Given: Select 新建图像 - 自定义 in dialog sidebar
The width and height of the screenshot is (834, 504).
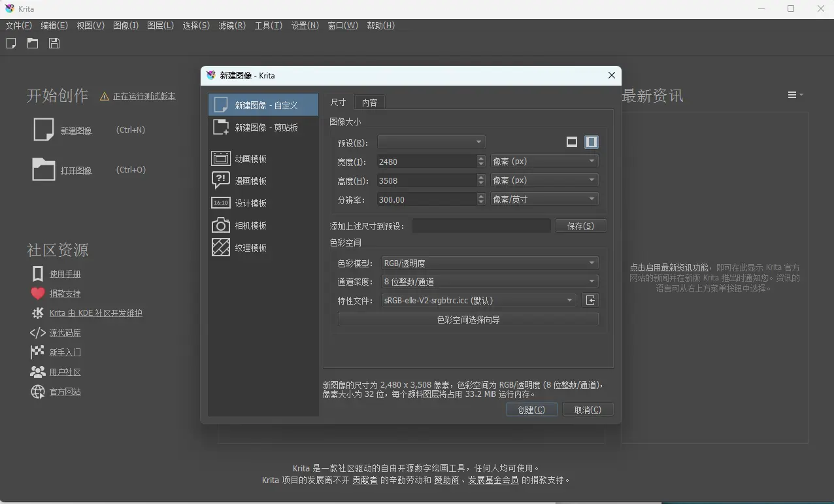Looking at the screenshot, I should point(263,105).
